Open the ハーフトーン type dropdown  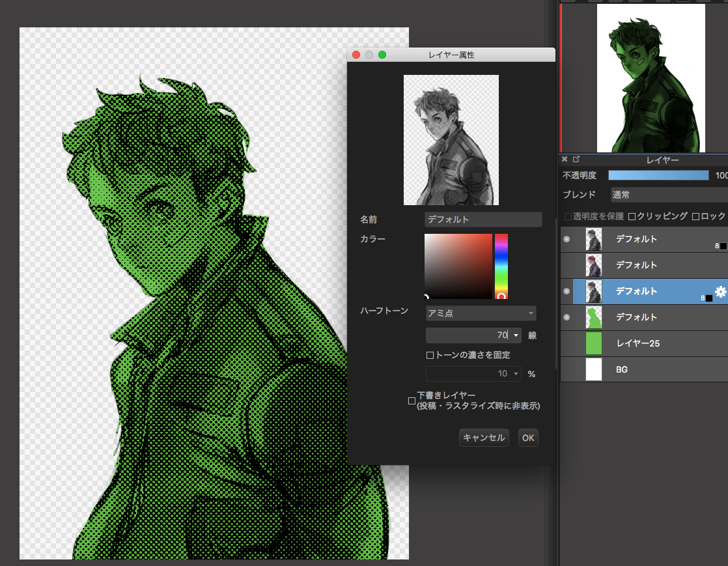click(481, 313)
